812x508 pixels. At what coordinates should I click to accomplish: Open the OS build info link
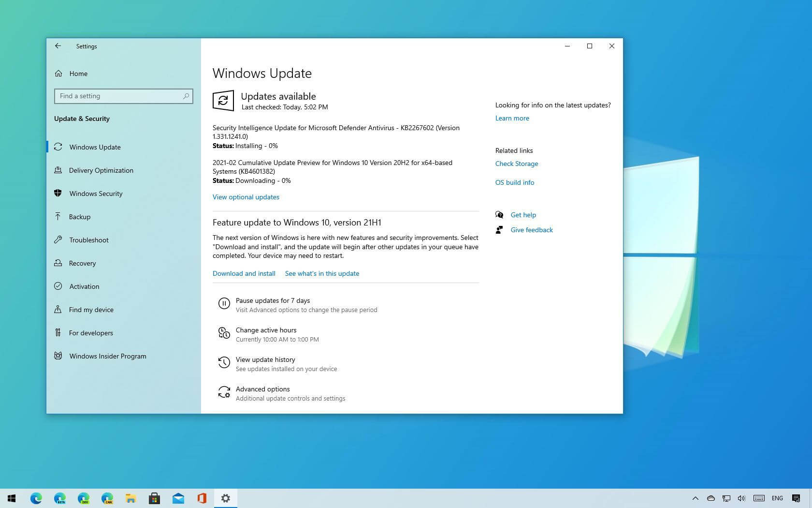click(x=514, y=182)
